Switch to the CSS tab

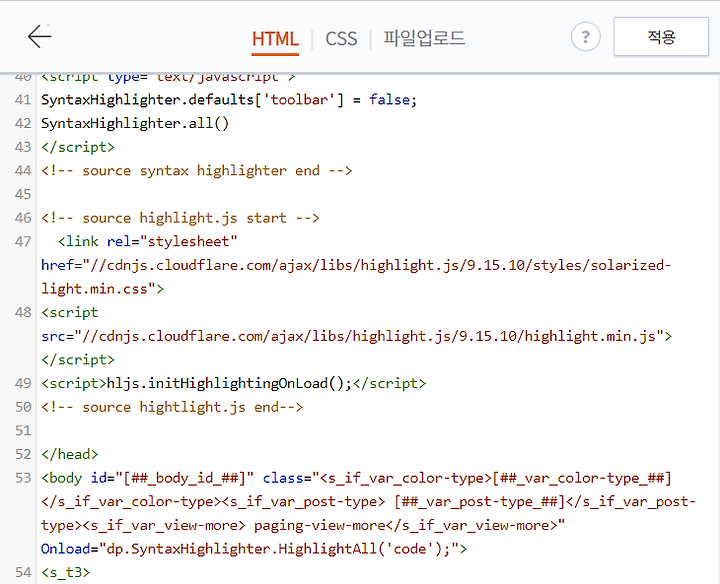341,39
